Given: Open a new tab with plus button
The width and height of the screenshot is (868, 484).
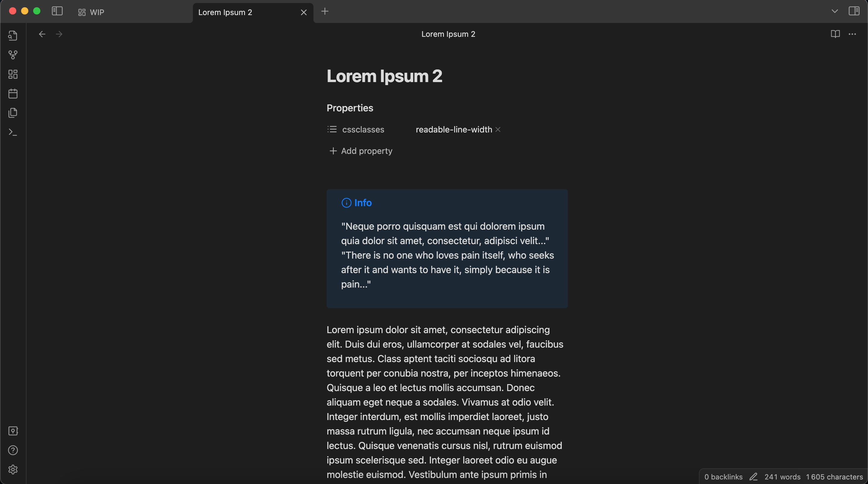Looking at the screenshot, I should (325, 11).
